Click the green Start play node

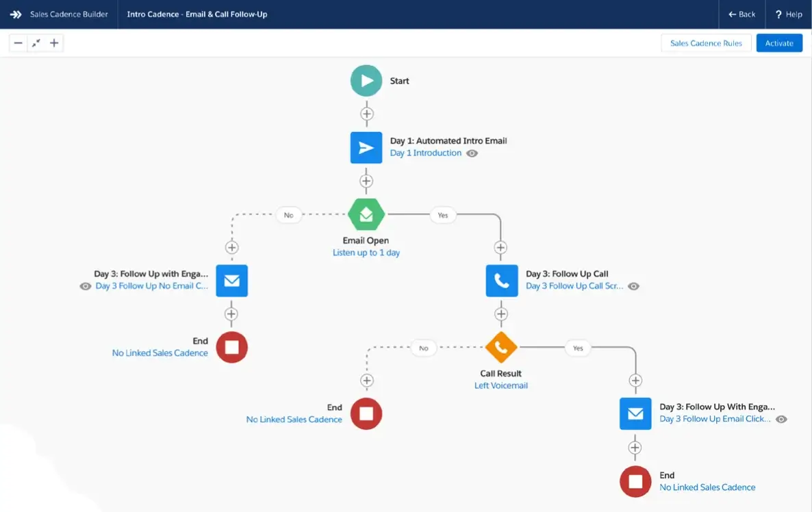pos(366,81)
